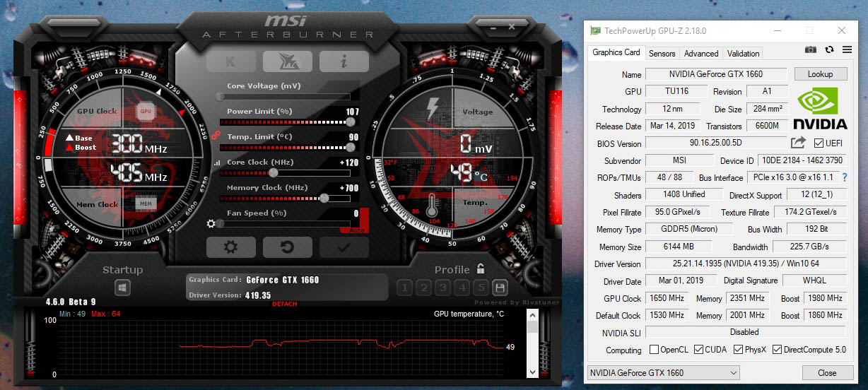Click the GPU chip icon under GPU Clock
868x390 pixels.
146,111
